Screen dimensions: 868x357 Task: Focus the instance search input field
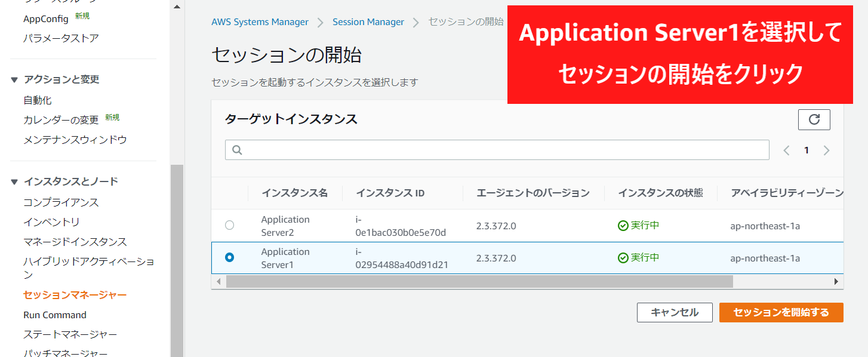tap(501, 150)
